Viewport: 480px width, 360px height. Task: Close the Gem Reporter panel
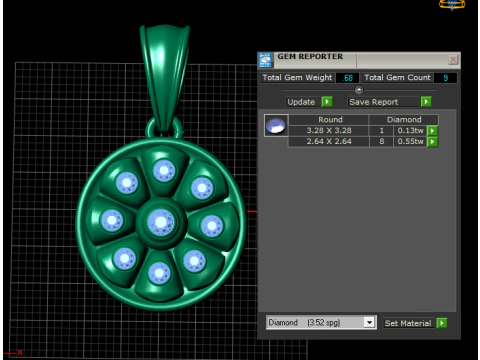point(453,60)
